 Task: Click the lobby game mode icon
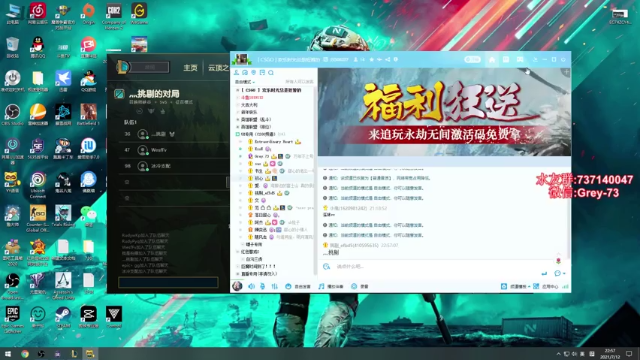[x=119, y=94]
